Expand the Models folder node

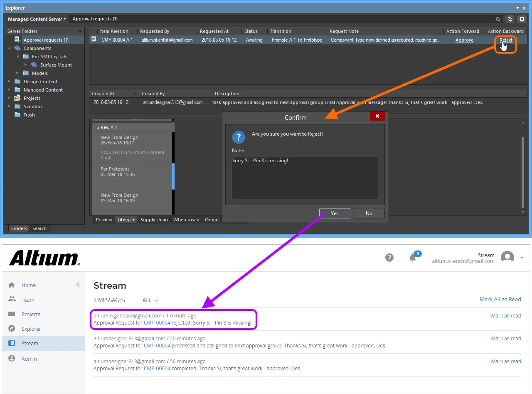pyautogui.click(x=17, y=73)
